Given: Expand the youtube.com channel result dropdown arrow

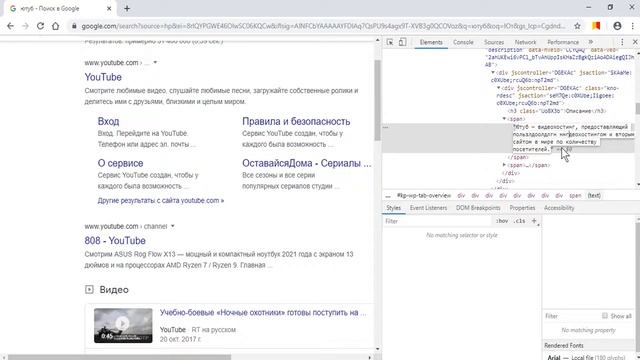Looking at the screenshot, I should tap(173, 226).
